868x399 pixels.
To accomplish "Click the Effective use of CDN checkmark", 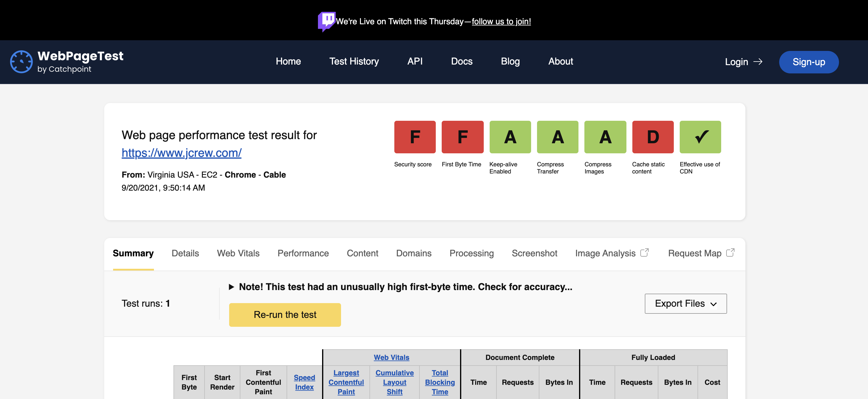I will (x=700, y=137).
